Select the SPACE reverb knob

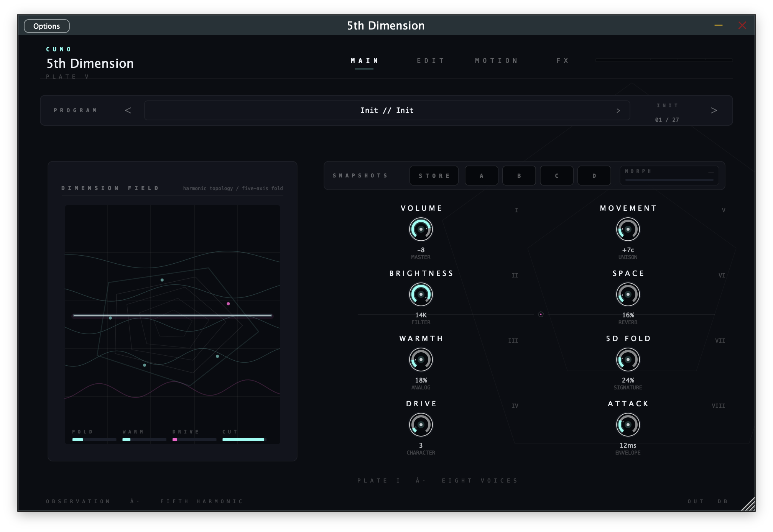[628, 294]
